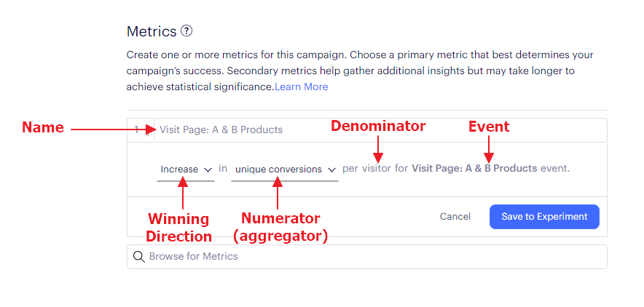Click the red Event annotation label

click(489, 127)
